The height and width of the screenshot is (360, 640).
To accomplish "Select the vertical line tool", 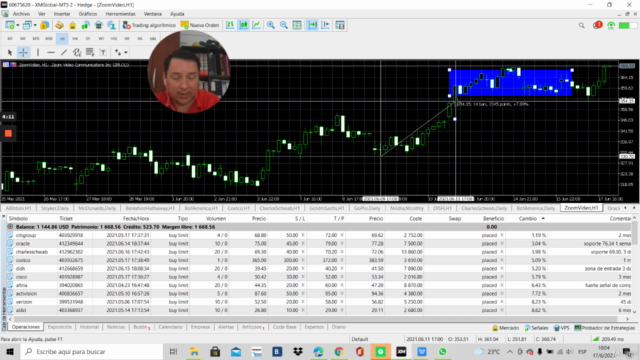I will 38,52.
